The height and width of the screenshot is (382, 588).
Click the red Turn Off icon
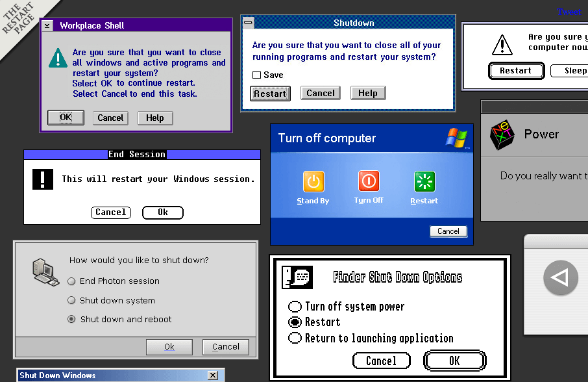(x=369, y=181)
